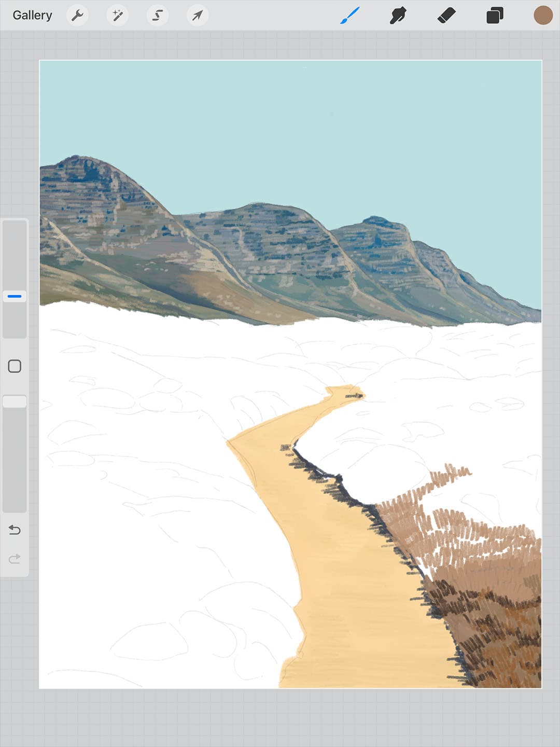560x747 pixels.
Task: Undo the last stroke
Action: pyautogui.click(x=15, y=530)
